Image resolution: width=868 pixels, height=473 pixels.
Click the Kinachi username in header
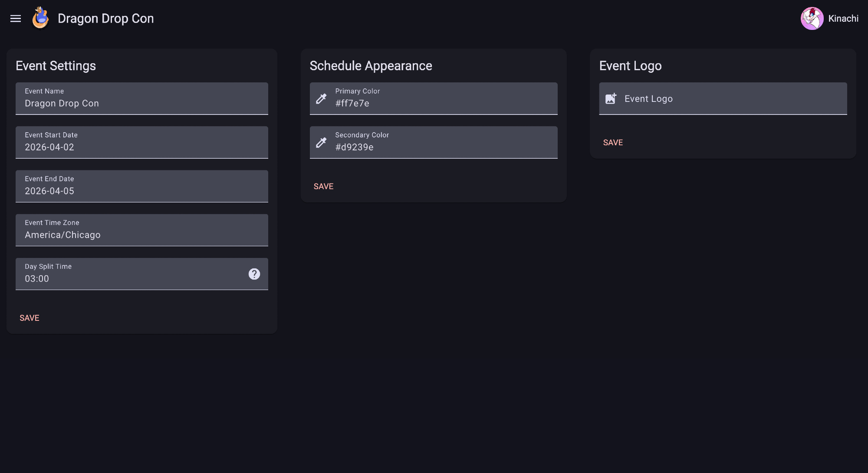tap(843, 19)
